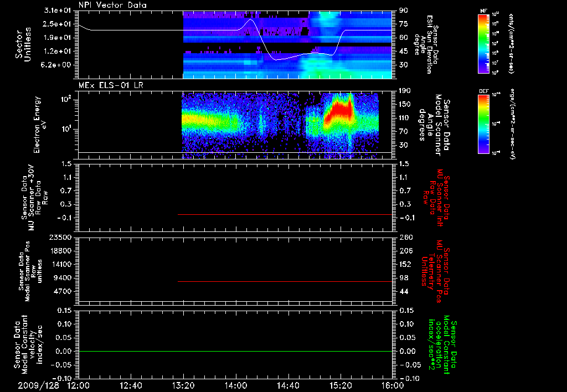Click the 16:00 time axis label

pos(393,385)
